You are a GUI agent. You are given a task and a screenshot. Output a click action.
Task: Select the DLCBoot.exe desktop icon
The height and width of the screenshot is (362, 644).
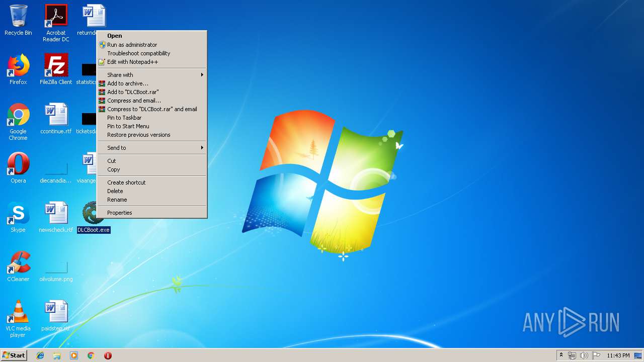[x=94, y=217]
